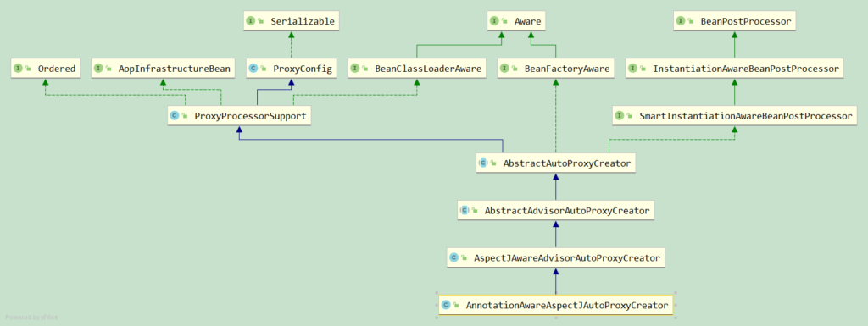Select the ProxyConfig class node

[292, 69]
